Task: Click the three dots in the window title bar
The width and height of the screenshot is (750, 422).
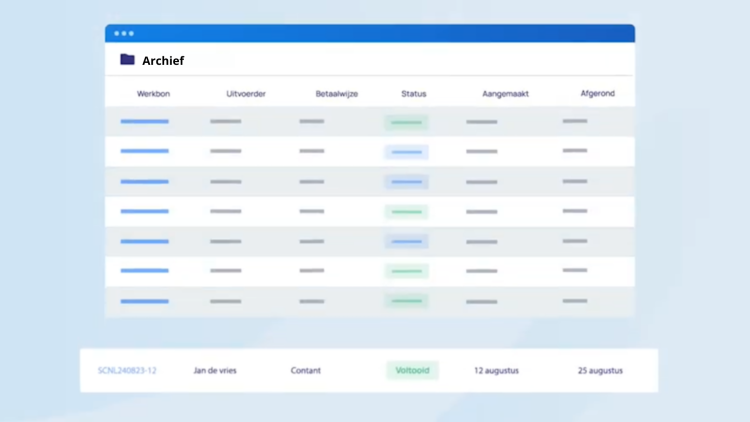Action: (x=124, y=33)
